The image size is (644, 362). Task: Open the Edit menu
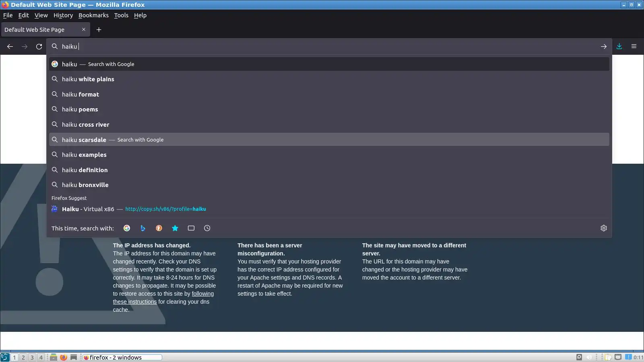23,15
